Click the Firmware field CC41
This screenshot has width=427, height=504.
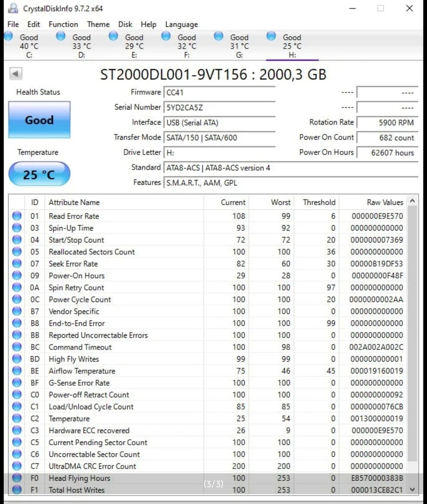[x=220, y=93]
